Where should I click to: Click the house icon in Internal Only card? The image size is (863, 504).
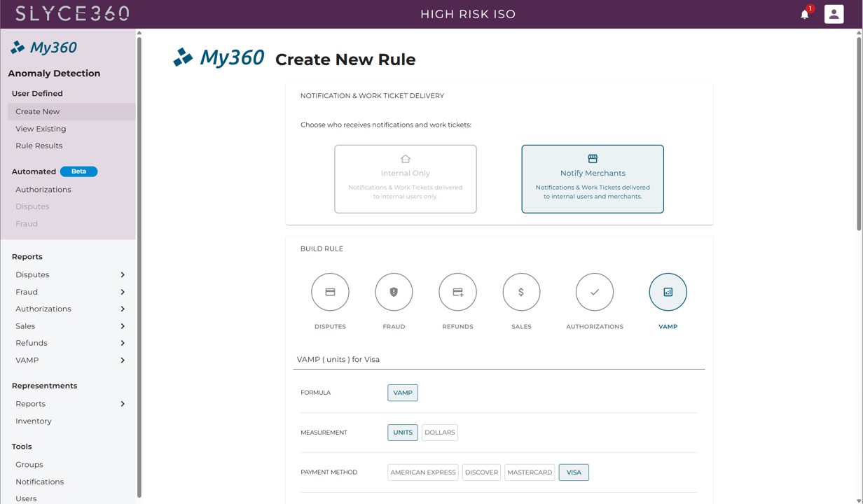[x=406, y=159]
